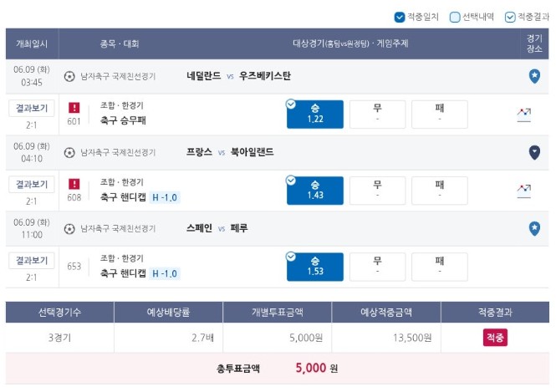Open venue pin for France vs Northern Ireland

(534, 152)
